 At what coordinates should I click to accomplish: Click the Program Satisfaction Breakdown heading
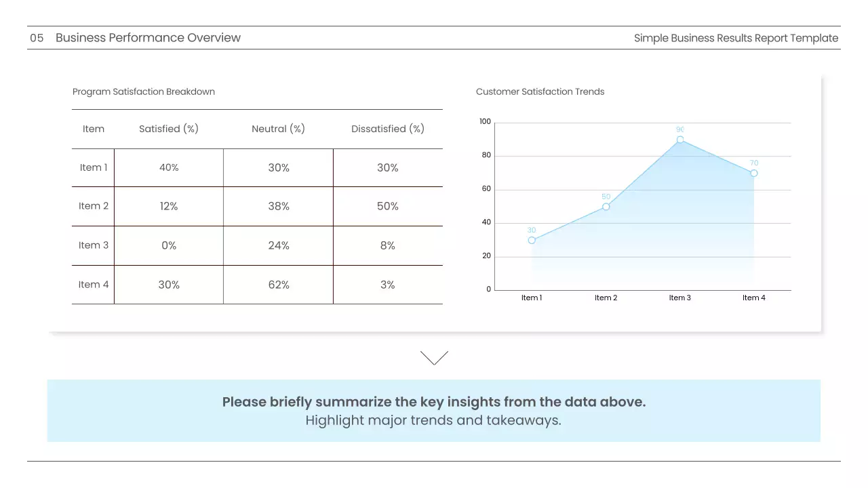click(x=144, y=91)
